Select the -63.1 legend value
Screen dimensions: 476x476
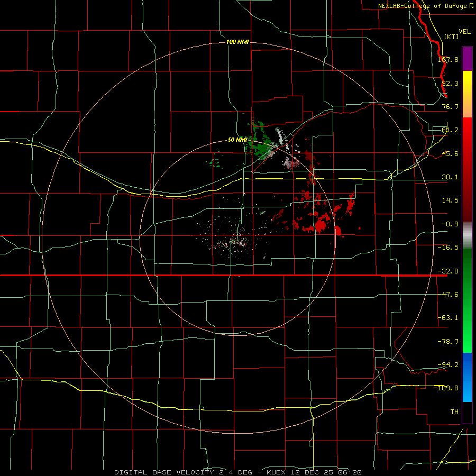click(448, 318)
